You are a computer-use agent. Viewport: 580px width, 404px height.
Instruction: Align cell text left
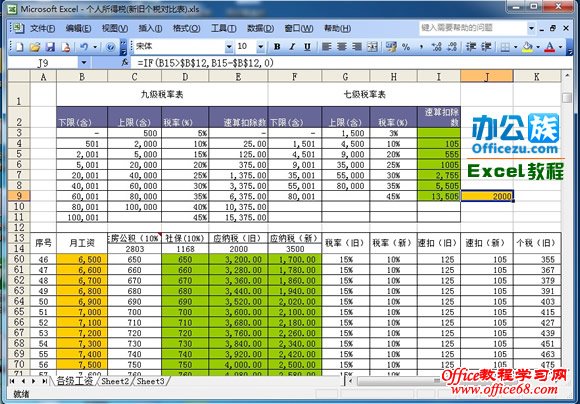coord(326,47)
